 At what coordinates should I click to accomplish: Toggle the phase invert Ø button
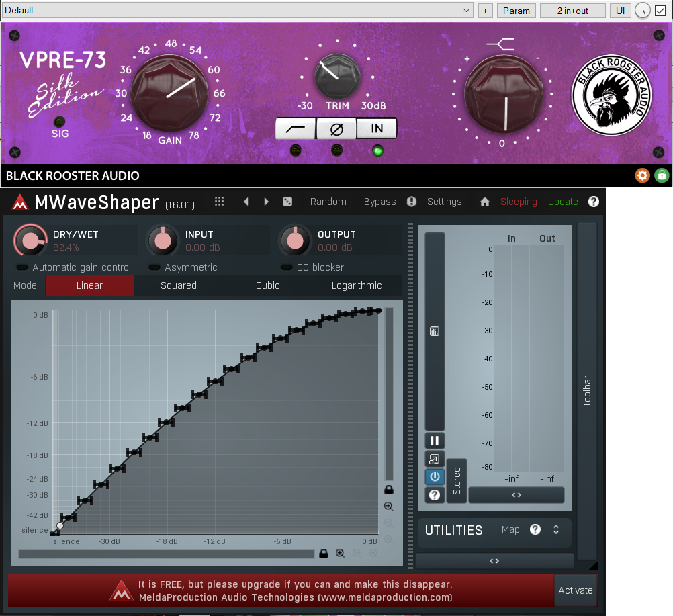pyautogui.click(x=336, y=128)
